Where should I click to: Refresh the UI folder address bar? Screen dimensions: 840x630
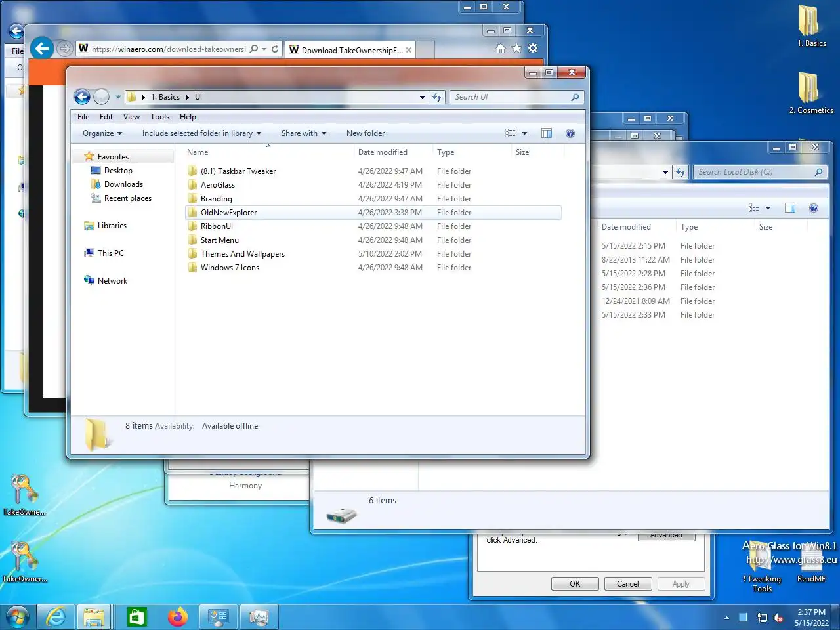coord(437,97)
